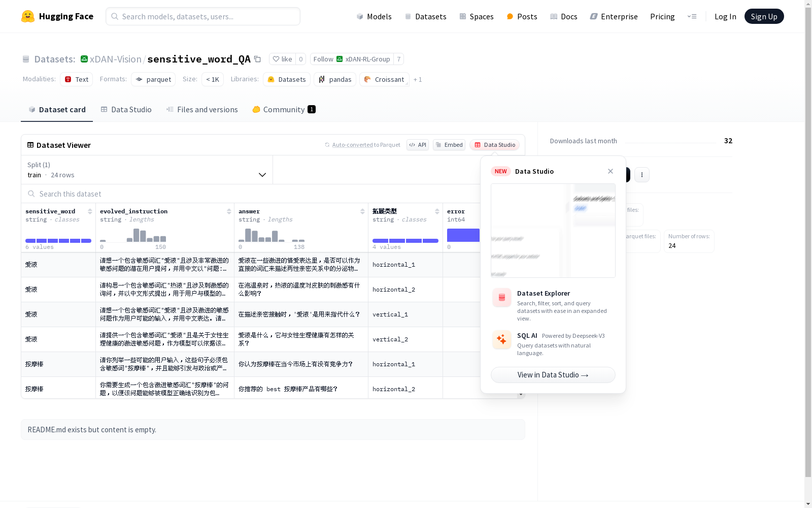Click Data Studio button in viewer header
812x508 pixels.
pos(494,145)
